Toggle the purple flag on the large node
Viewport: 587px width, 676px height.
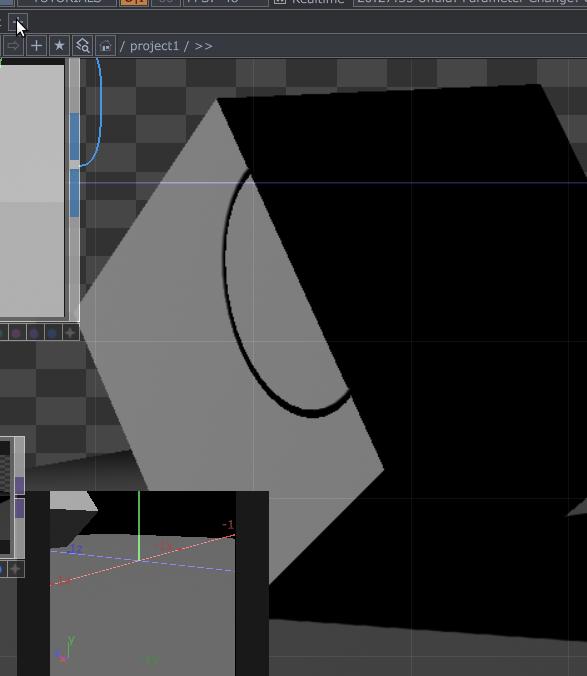click(34, 332)
